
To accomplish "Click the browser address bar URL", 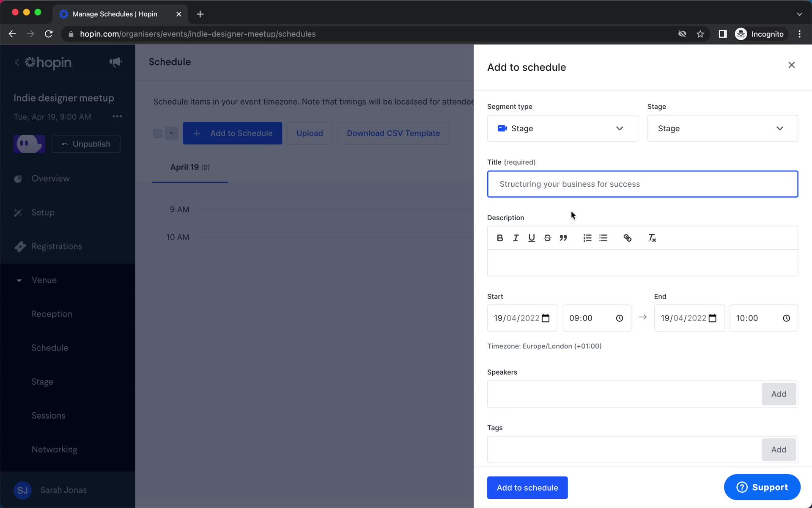I will pyautogui.click(x=198, y=34).
